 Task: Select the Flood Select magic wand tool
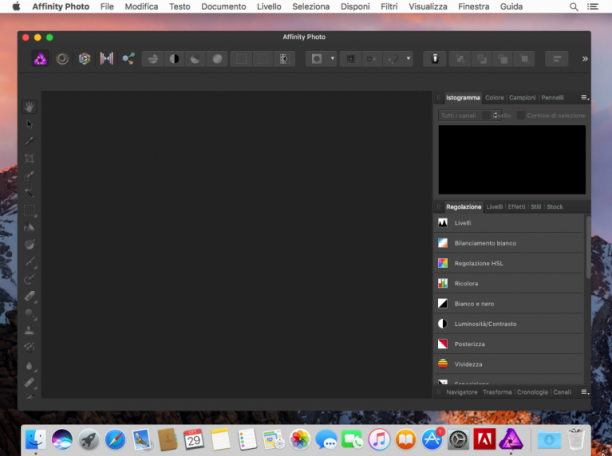pyautogui.click(x=29, y=193)
